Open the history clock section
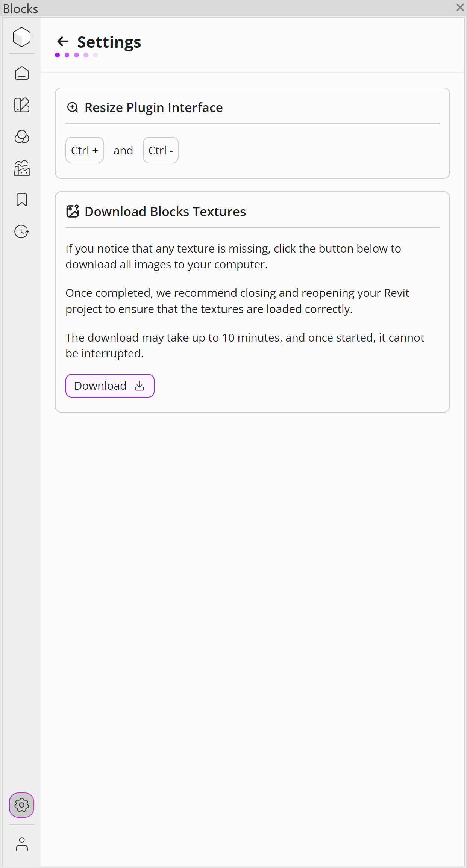467x868 pixels. [21, 231]
